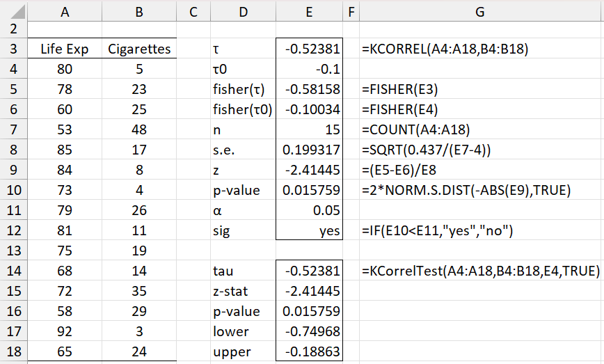The image size is (604, 364).
Task: Select the KCORREL formula text cell
Action: 445,49
